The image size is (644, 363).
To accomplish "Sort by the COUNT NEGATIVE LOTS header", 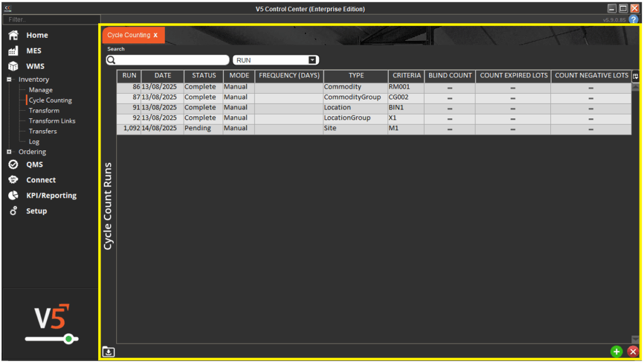I will point(591,76).
